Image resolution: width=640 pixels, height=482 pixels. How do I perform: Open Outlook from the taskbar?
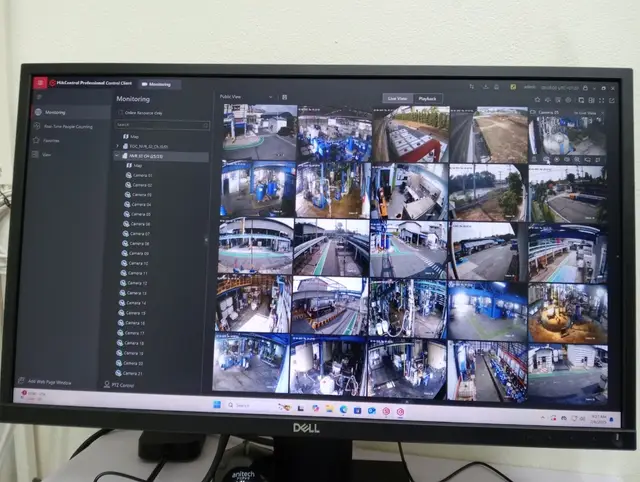point(371,411)
